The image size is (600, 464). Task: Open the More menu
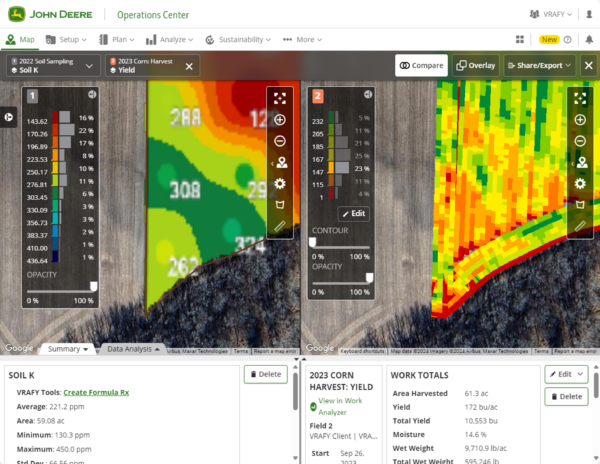(x=302, y=39)
